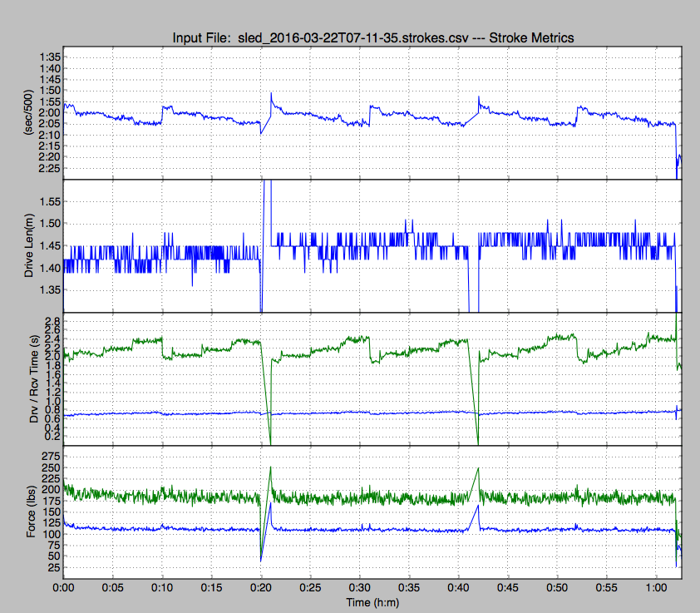This screenshot has width=700, height=613.
Task: Click the 2:25 pace tick label
Action: (x=48, y=168)
